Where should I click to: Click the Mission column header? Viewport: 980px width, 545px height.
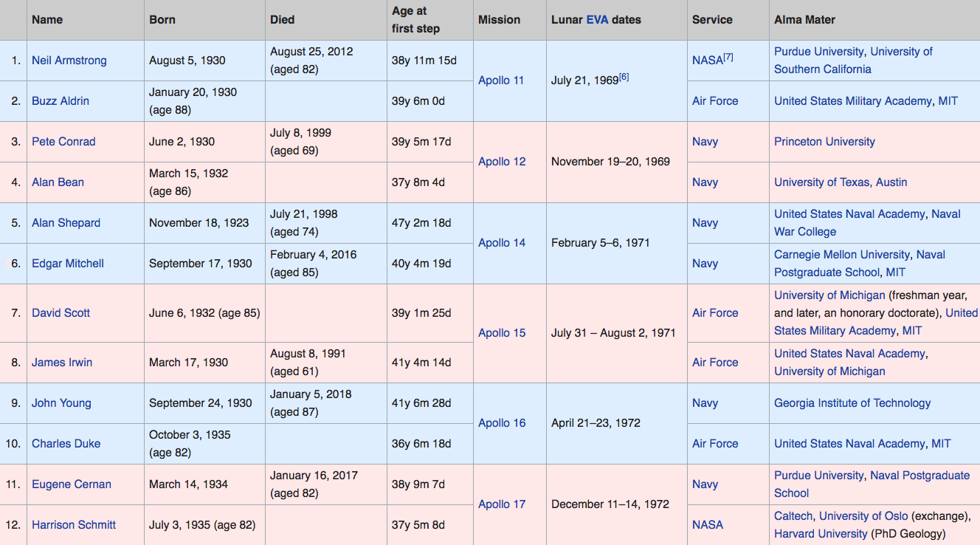pyautogui.click(x=499, y=20)
